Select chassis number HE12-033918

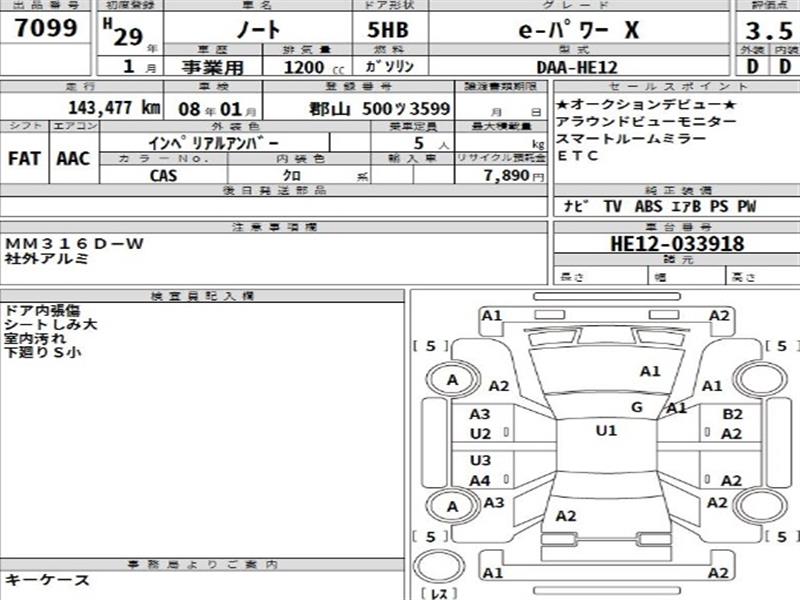[677, 243]
